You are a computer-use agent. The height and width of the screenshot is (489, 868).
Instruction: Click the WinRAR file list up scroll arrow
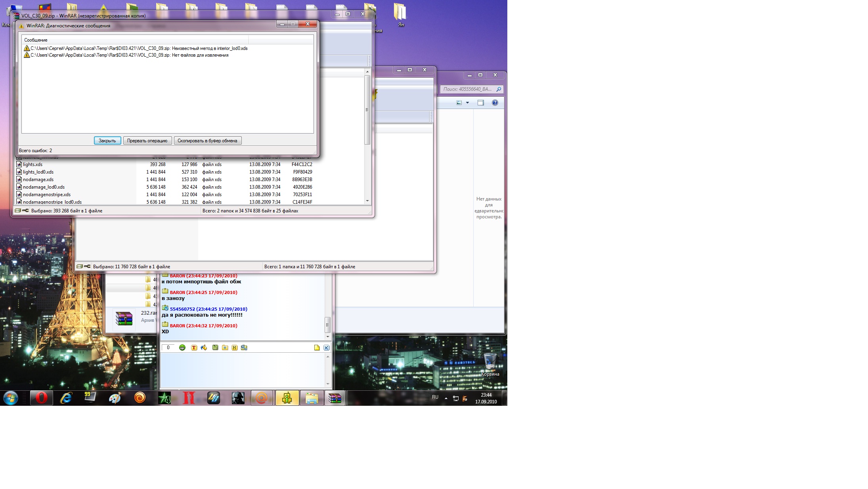pyautogui.click(x=367, y=72)
